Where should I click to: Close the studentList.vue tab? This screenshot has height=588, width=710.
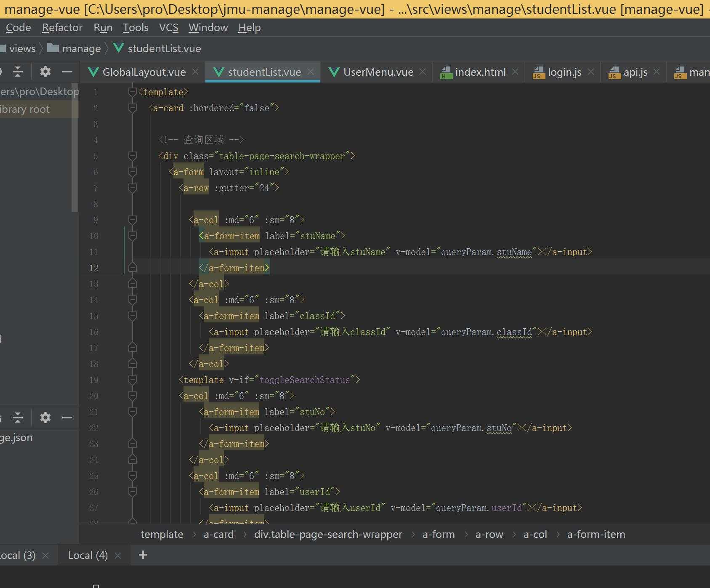311,72
